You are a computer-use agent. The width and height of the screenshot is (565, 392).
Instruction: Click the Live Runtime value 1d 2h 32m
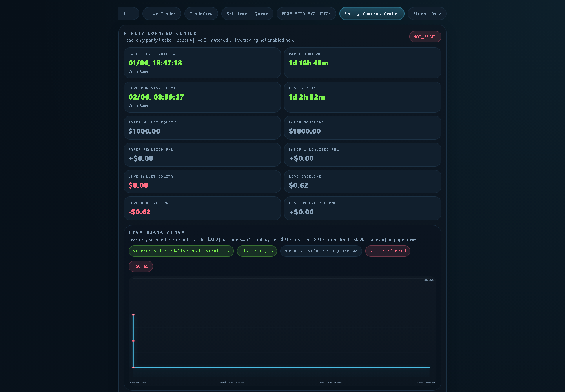[307, 97]
